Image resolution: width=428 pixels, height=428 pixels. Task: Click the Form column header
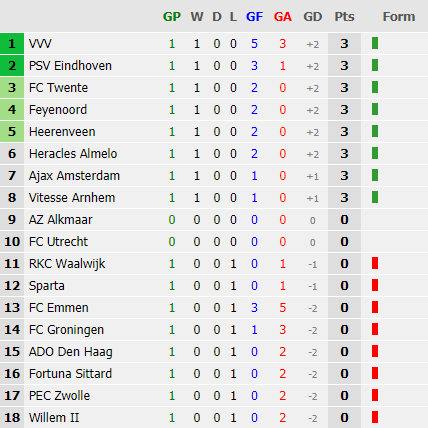pyautogui.click(x=399, y=16)
